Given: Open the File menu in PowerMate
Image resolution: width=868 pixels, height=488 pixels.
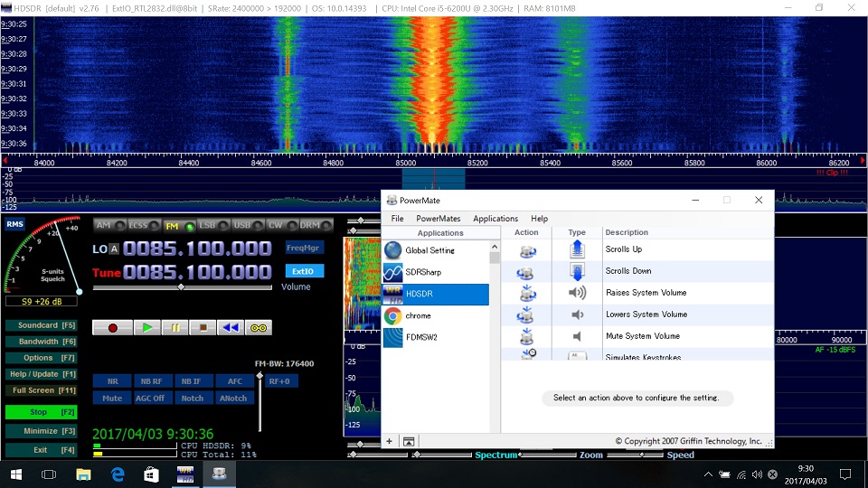Looking at the screenshot, I should 398,219.
